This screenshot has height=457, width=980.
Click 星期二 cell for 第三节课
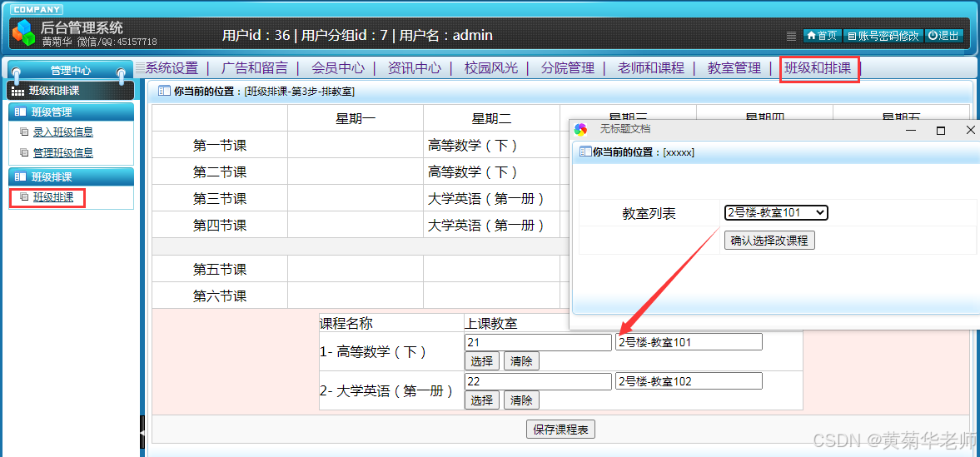[x=491, y=198]
